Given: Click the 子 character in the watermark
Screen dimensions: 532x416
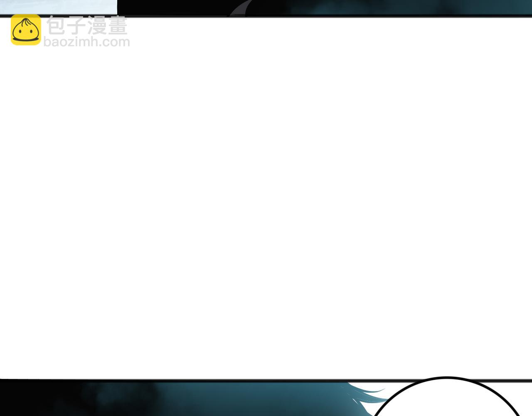Looking at the screenshot, I should [76, 26].
